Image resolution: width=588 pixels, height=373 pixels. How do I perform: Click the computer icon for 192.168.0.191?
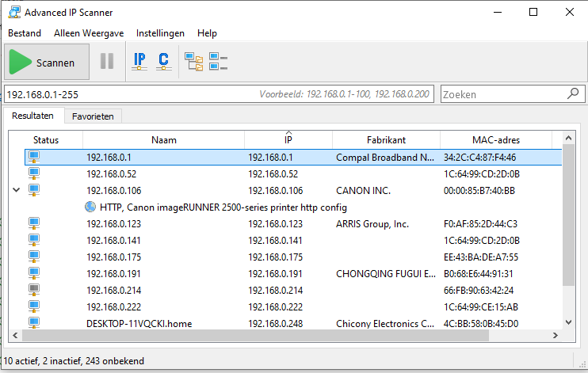click(x=34, y=273)
